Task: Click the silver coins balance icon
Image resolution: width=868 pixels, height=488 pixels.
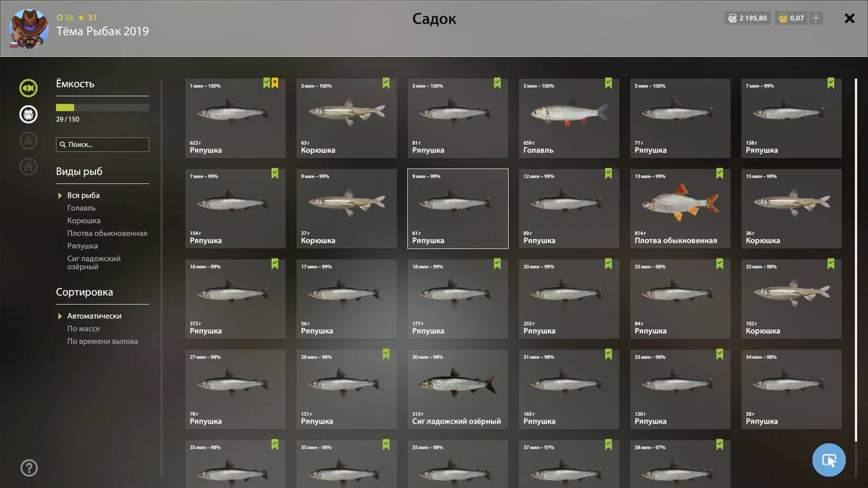Action: click(x=732, y=18)
